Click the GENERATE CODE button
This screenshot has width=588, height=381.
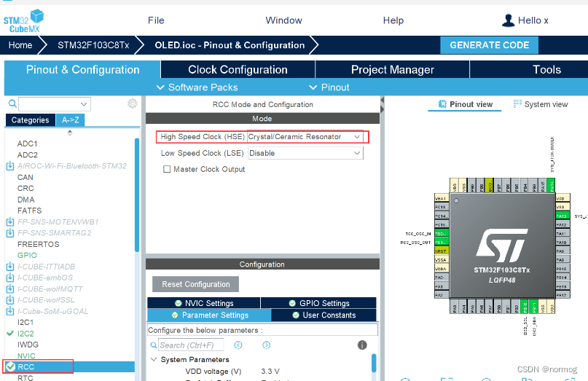pyautogui.click(x=490, y=45)
